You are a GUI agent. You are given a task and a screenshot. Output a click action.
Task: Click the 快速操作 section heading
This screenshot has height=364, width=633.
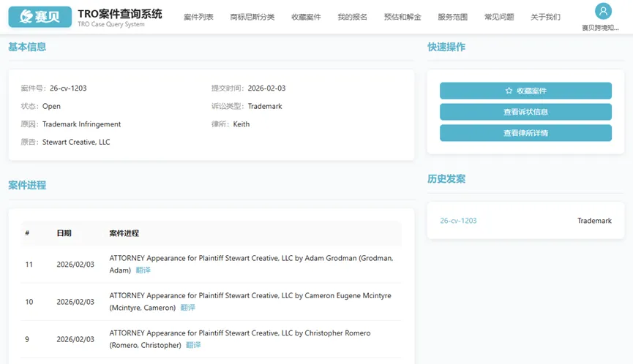(x=446, y=47)
